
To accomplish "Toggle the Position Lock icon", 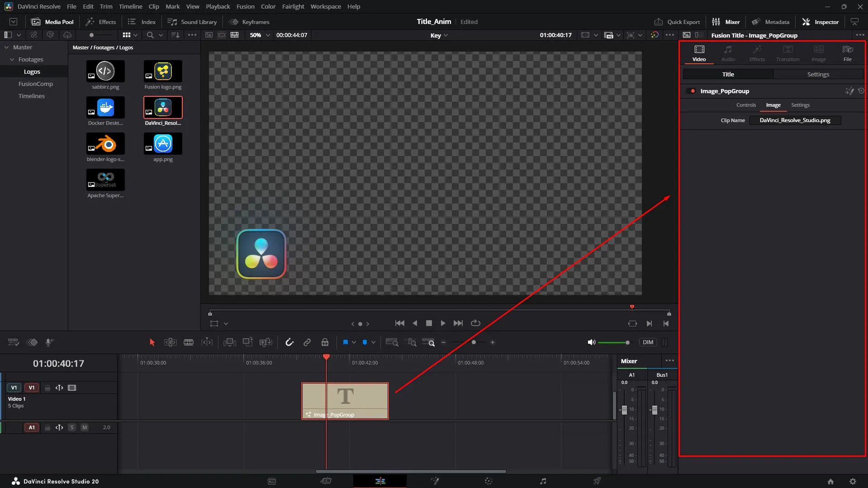I will pos(325,342).
